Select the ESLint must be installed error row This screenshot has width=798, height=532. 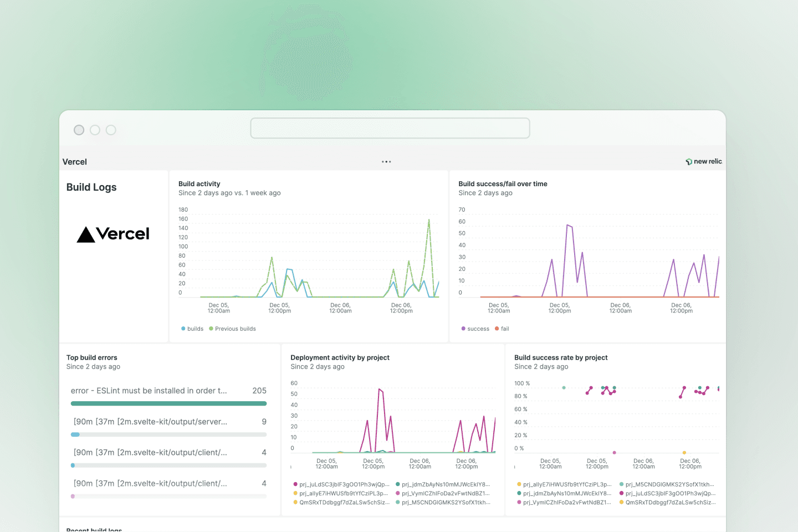point(149,391)
